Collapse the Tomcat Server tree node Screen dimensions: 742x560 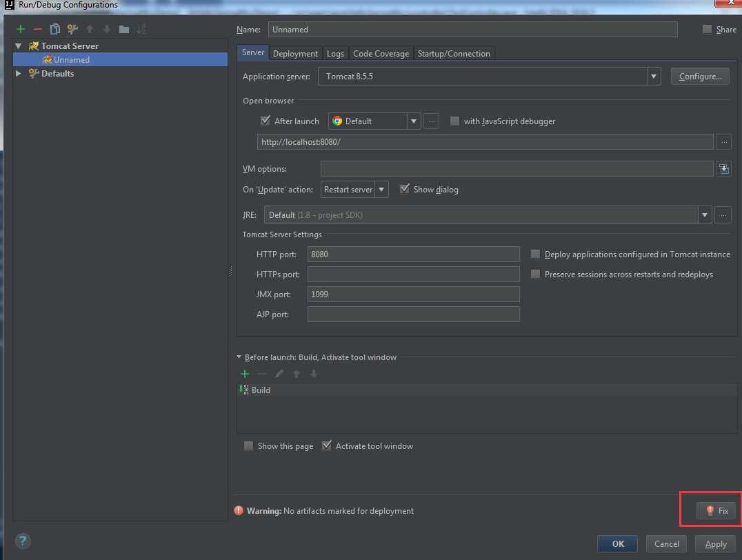[19, 46]
